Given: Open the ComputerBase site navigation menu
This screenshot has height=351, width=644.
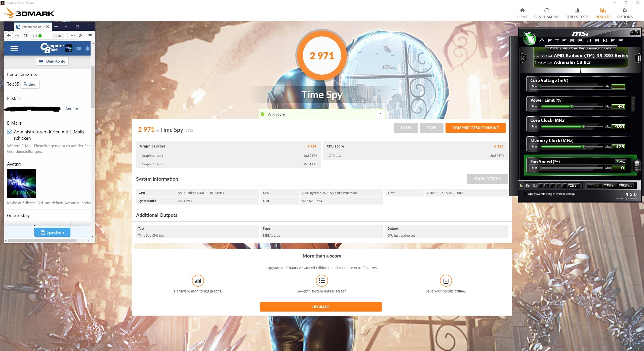Looking at the screenshot, I should click(14, 48).
